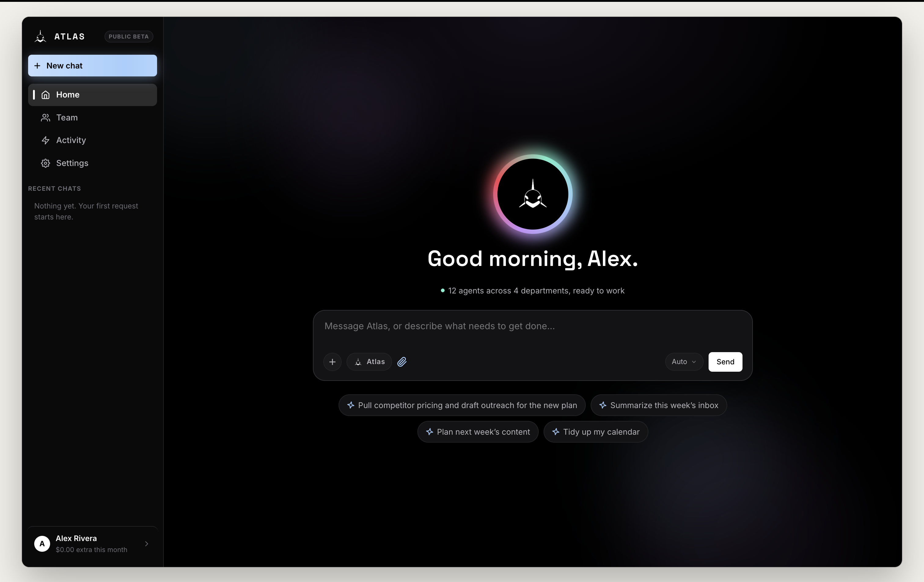Click the ATLAS wordmark text
The image size is (924, 582).
pos(69,36)
